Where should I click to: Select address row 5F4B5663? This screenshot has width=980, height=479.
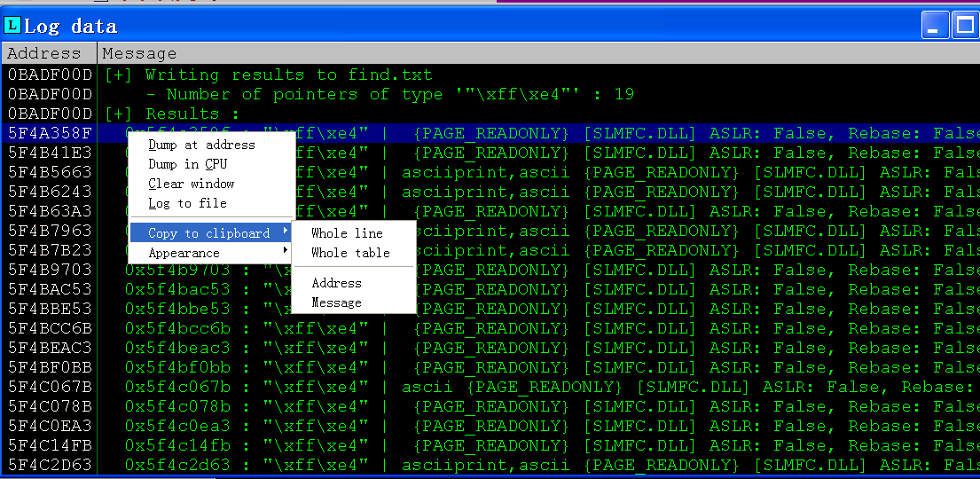pos(50,172)
